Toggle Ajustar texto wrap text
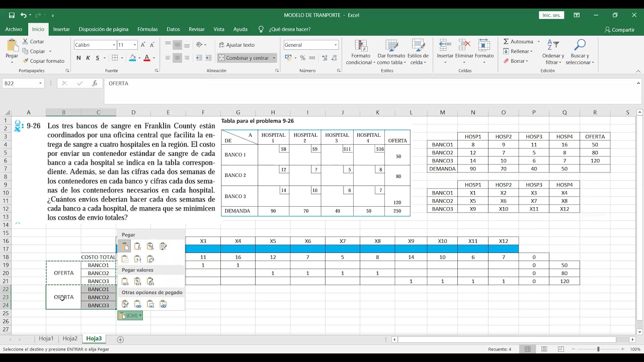 point(237,45)
